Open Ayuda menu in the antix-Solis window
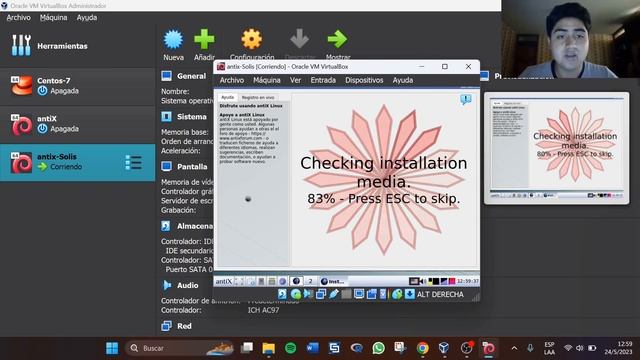This screenshot has height=360, width=640. pos(403,80)
